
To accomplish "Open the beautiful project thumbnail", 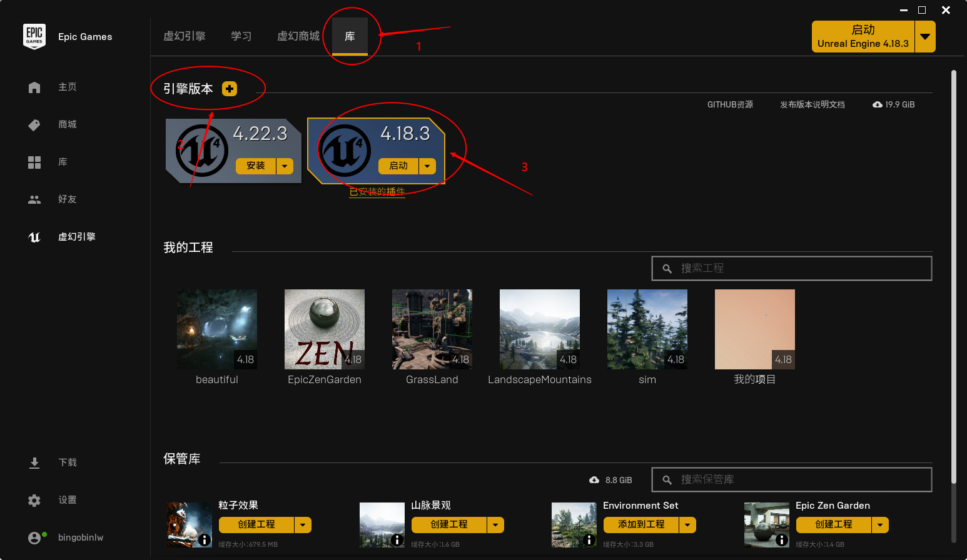I will point(217,329).
